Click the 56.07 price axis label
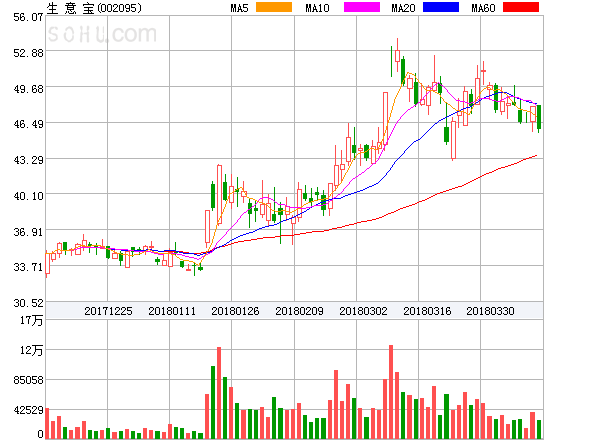600x440 pixels. (x=28, y=17)
